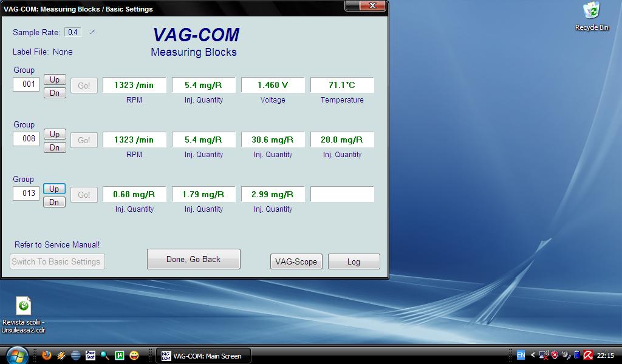Focus the Group 008 number field
This screenshot has height=364, width=622.
pos(26,139)
